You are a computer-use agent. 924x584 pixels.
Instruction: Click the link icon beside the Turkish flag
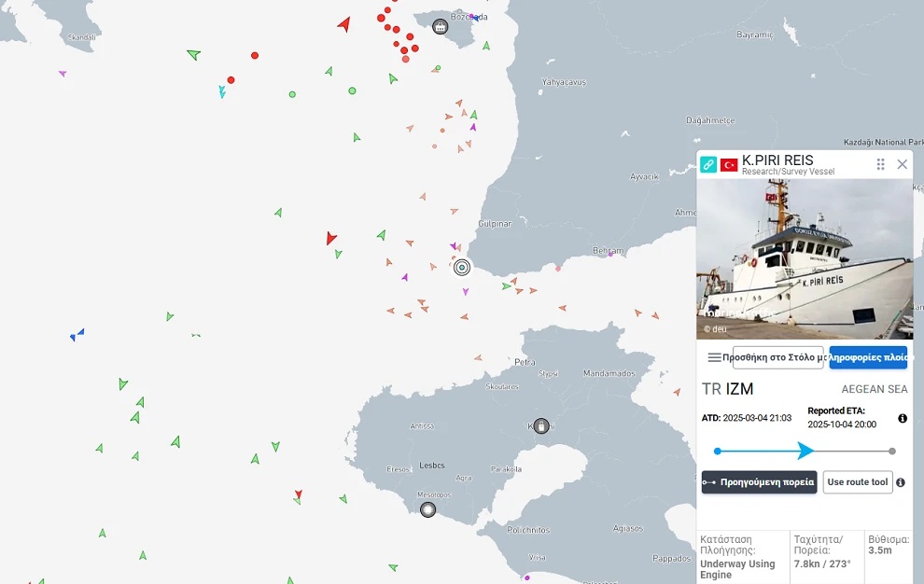click(708, 164)
